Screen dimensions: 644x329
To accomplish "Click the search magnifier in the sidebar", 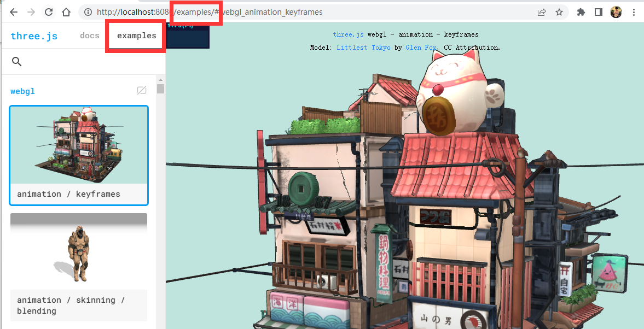I will (x=16, y=62).
